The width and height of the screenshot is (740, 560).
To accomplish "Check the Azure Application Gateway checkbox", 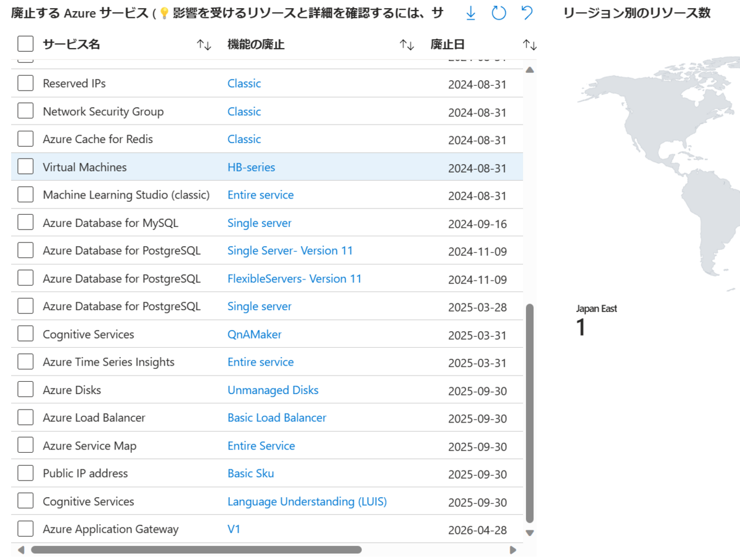I will 25,529.
